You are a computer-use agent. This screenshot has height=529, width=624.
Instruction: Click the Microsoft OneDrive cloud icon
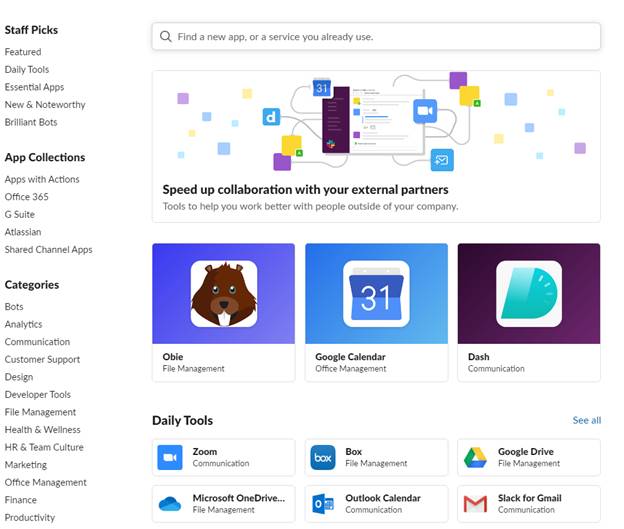pyautogui.click(x=170, y=504)
